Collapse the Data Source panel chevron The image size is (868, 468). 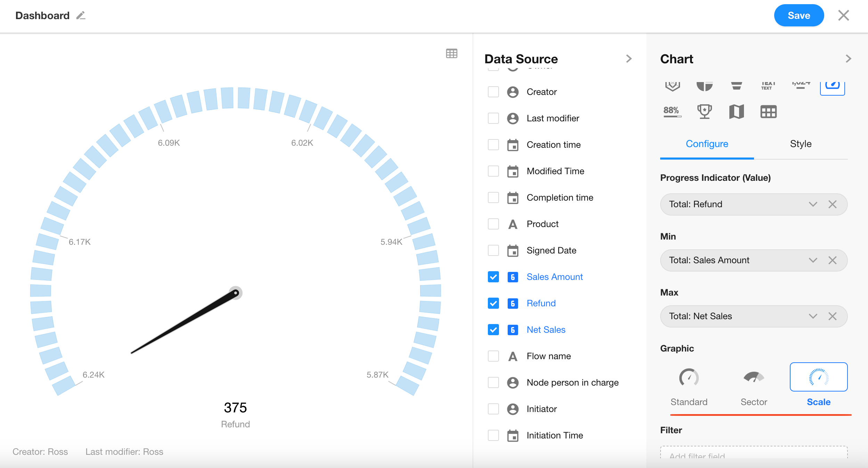pos(629,59)
